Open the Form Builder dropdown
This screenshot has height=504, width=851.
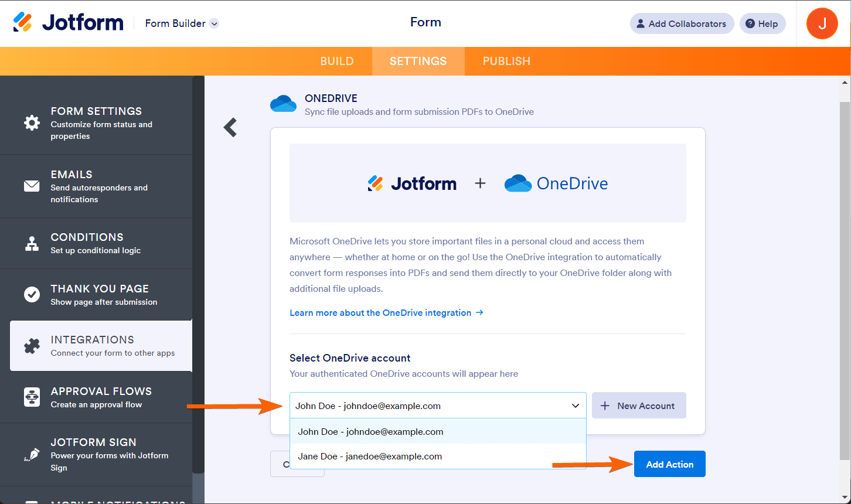click(x=182, y=23)
